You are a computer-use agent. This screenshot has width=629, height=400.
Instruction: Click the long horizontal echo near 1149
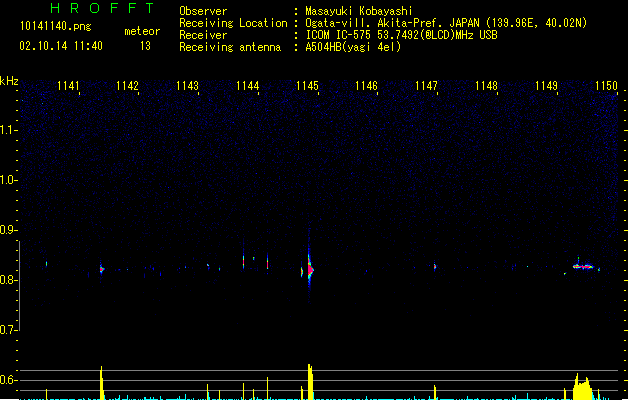(583, 266)
